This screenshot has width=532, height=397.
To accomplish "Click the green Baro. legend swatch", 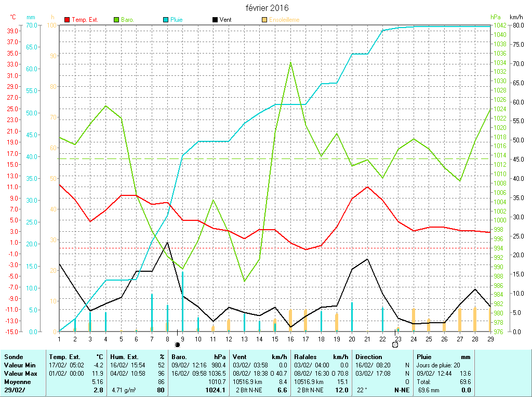I will (x=116, y=20).
